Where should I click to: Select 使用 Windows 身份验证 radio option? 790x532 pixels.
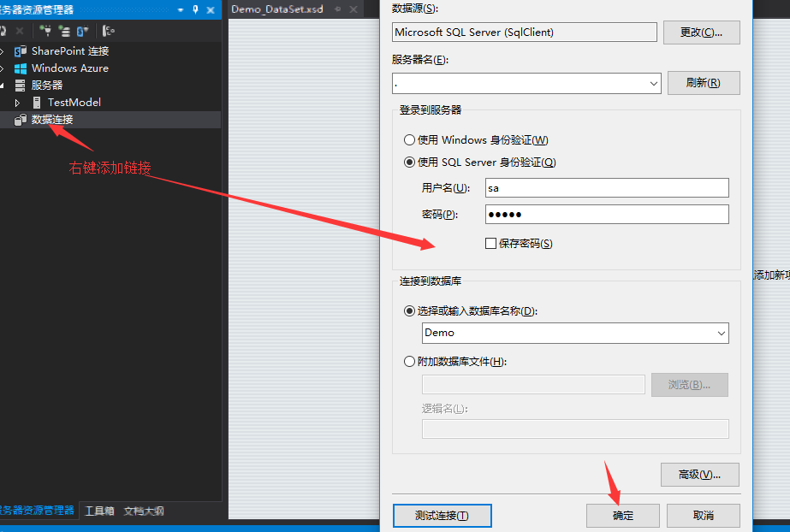(410, 140)
